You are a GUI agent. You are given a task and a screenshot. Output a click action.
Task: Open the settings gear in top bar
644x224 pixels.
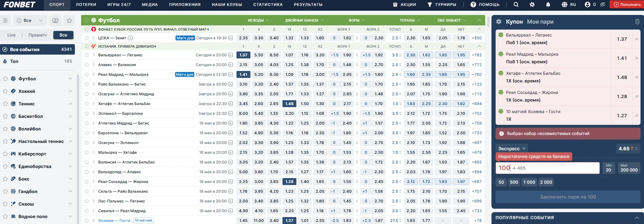click(532, 5)
